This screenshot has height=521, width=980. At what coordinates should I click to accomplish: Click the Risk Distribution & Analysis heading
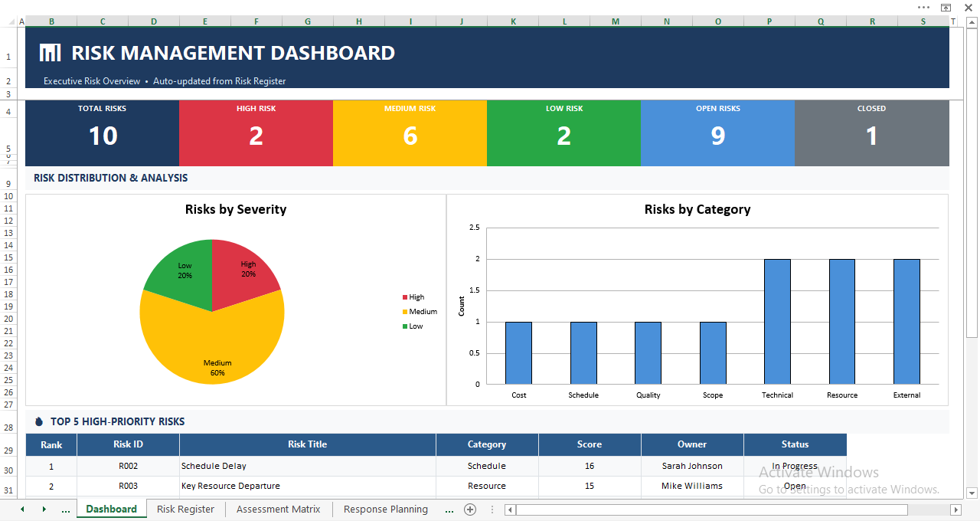tap(110, 178)
